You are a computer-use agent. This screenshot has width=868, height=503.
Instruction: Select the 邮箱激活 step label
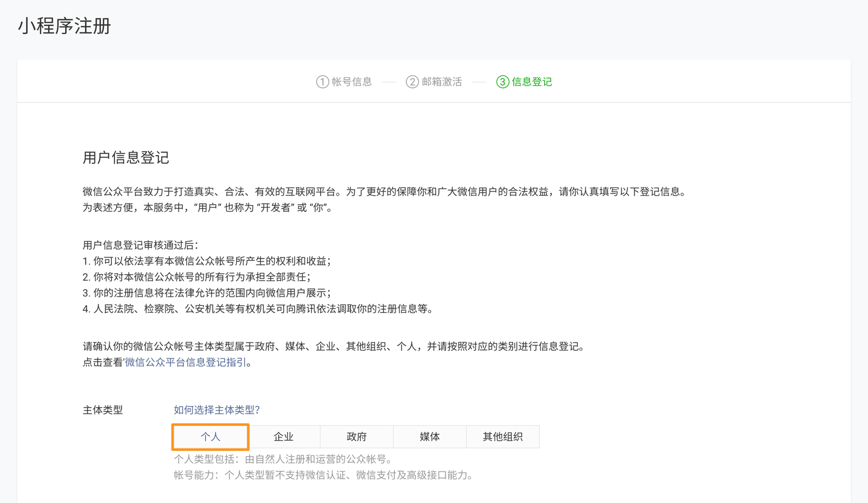[x=442, y=82]
